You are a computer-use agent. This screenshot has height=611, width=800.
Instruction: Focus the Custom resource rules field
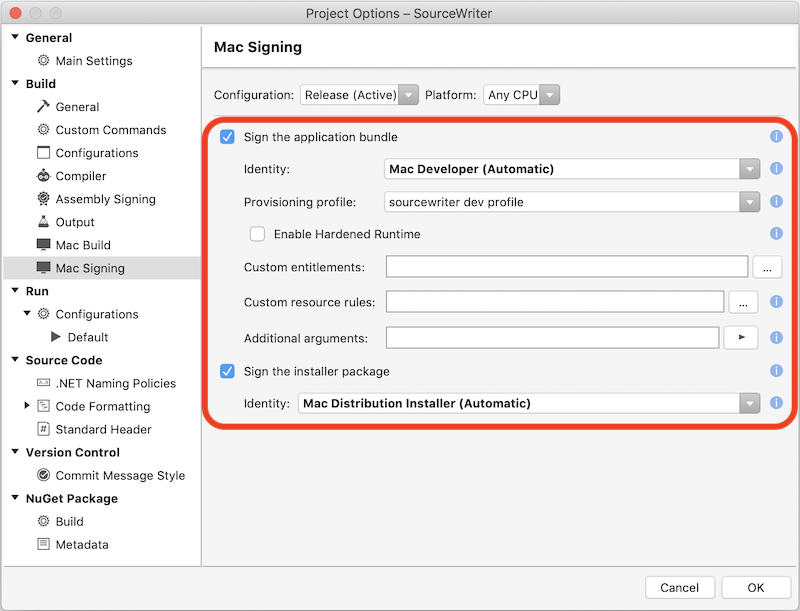555,302
